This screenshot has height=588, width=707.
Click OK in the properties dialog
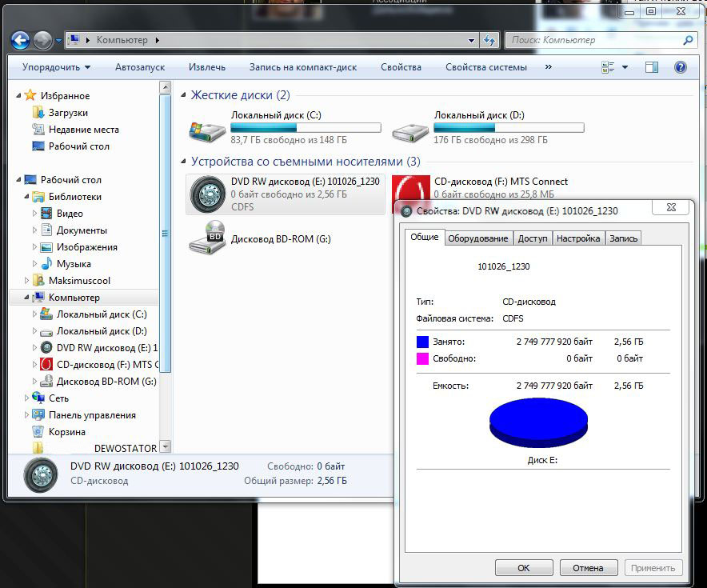point(524,568)
